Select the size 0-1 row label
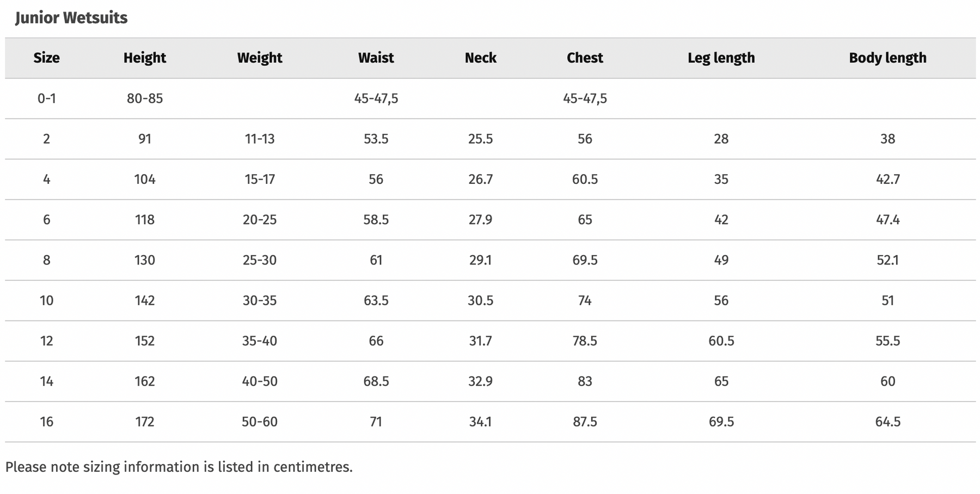This screenshot has width=980, height=494. tap(46, 98)
